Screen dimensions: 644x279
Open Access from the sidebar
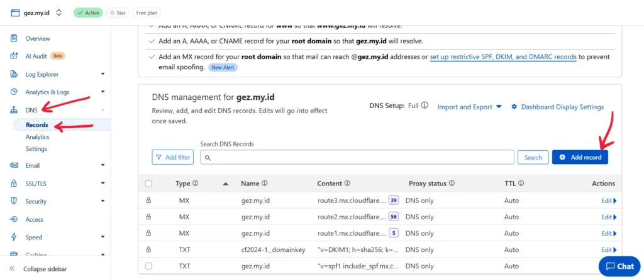(x=34, y=219)
